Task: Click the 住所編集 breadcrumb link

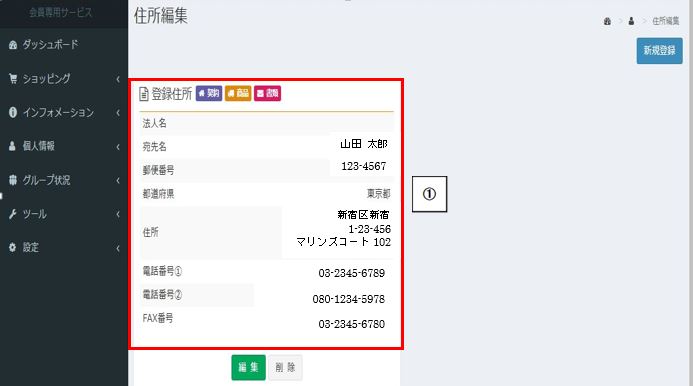Action: coord(666,21)
